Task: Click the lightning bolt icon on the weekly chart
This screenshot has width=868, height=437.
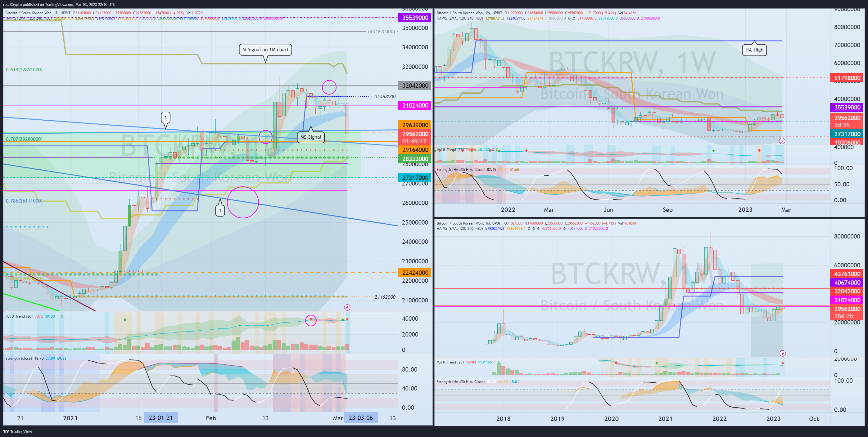Action: pyautogui.click(x=782, y=141)
